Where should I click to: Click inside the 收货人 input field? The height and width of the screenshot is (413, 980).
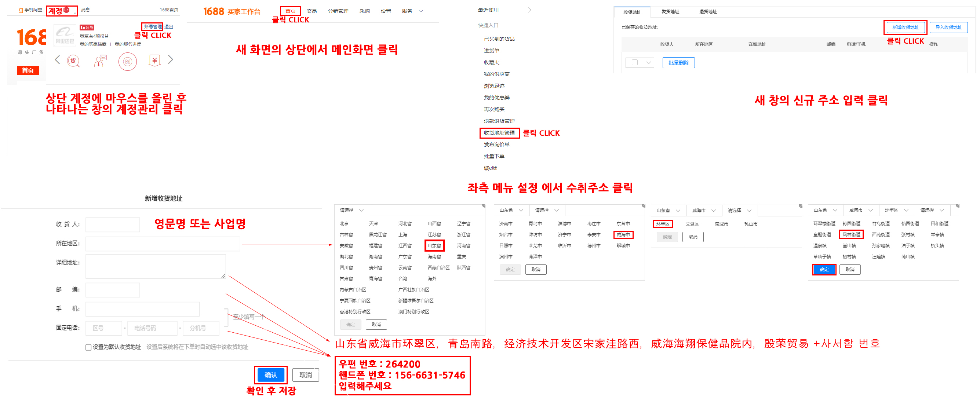(113, 224)
